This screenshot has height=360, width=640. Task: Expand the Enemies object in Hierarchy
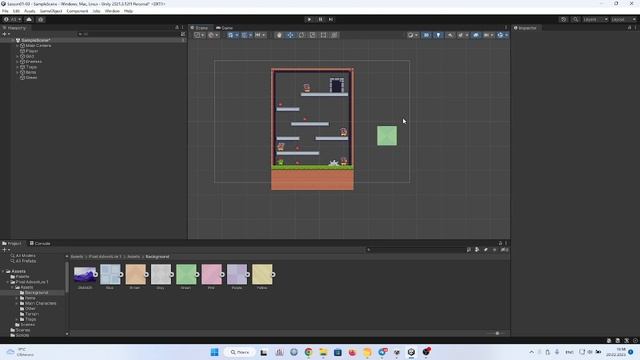coord(17,62)
